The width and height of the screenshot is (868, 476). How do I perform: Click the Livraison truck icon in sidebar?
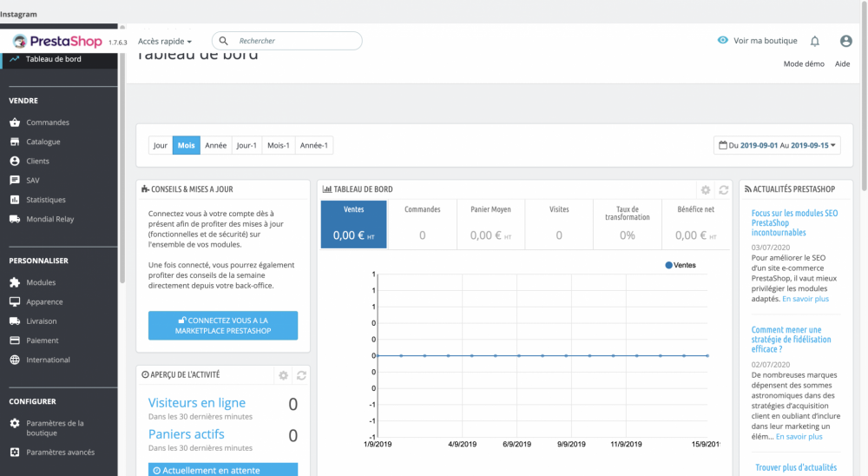[x=15, y=321]
